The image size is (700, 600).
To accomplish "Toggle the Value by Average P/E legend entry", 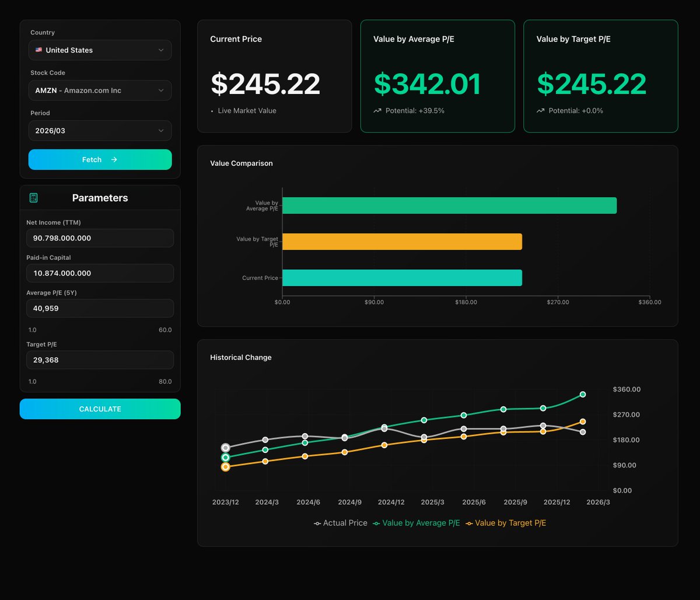I will click(416, 523).
